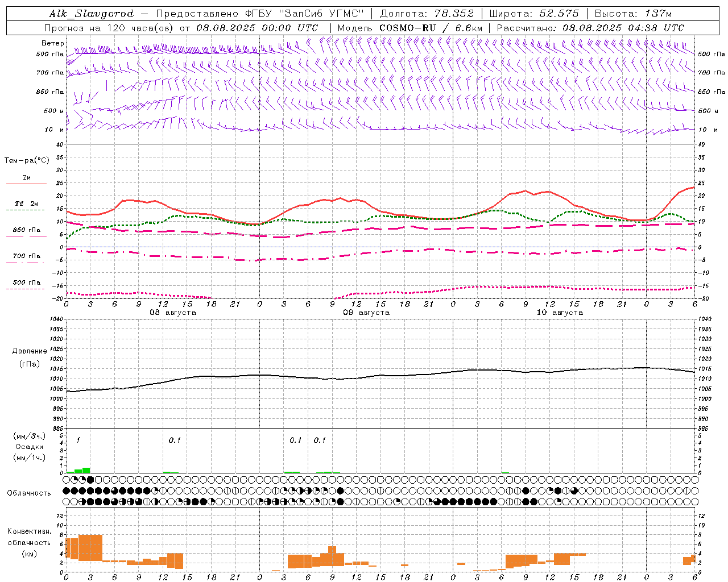Click the 10 августа date label

pyautogui.click(x=560, y=313)
